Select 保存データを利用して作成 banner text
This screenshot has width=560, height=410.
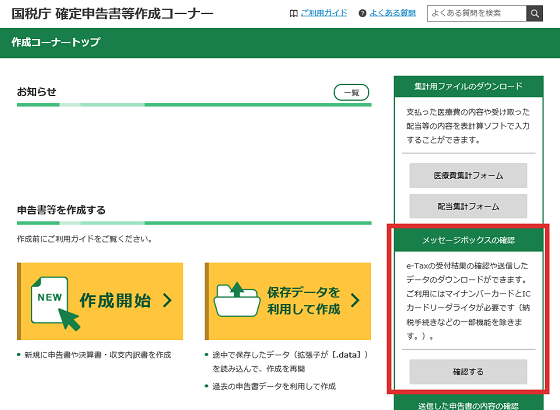[304, 301]
